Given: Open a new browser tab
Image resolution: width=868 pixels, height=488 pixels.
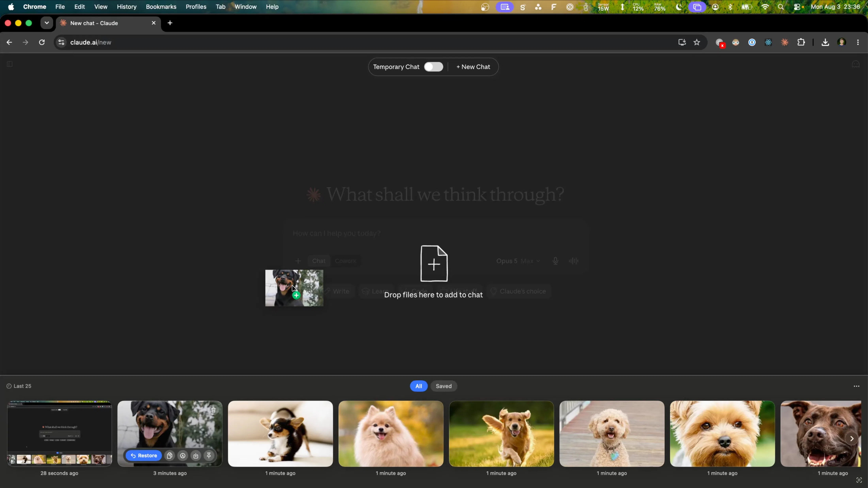Looking at the screenshot, I should point(170,23).
